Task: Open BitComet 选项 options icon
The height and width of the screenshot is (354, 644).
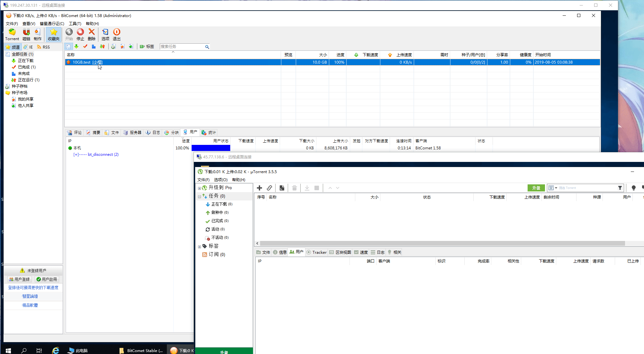Action: [105, 34]
